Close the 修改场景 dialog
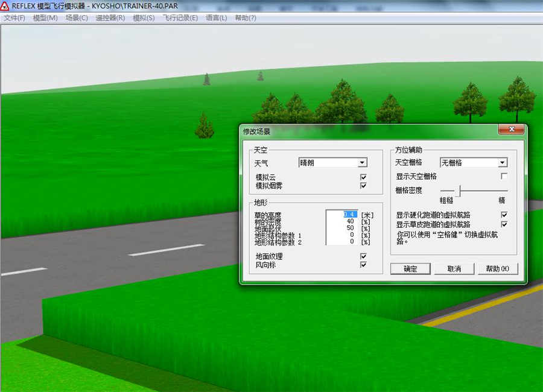The height and width of the screenshot is (392, 543). 512,130
